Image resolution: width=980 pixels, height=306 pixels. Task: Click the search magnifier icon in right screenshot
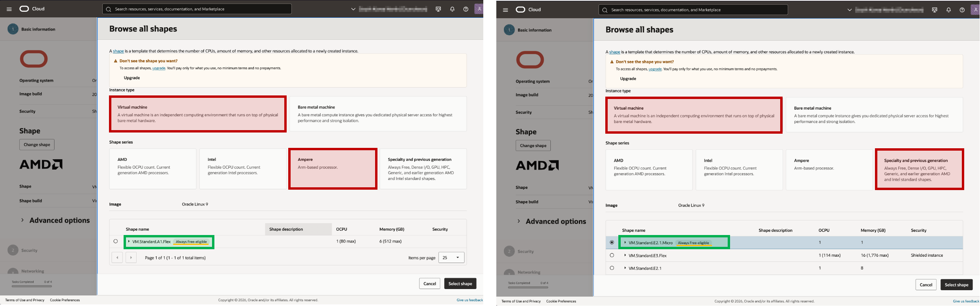605,10
